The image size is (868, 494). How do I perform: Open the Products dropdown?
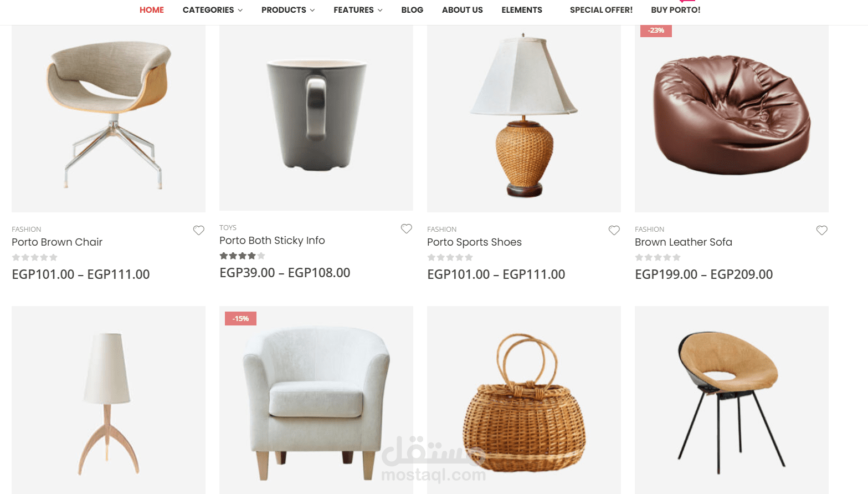point(288,10)
